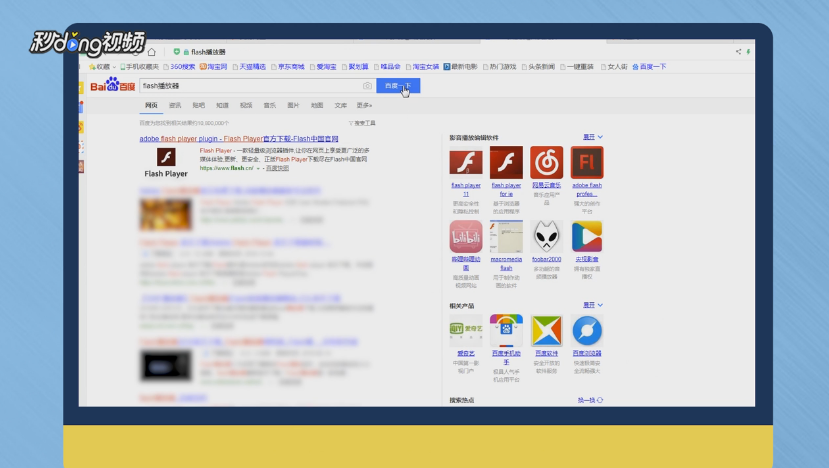The height and width of the screenshot is (468, 829).
Task: Click the www.flash.cn green URL
Action: tap(226, 168)
